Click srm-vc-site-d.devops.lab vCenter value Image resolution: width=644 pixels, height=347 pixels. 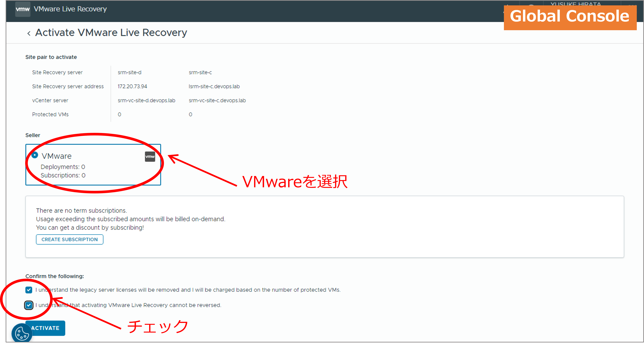(146, 100)
